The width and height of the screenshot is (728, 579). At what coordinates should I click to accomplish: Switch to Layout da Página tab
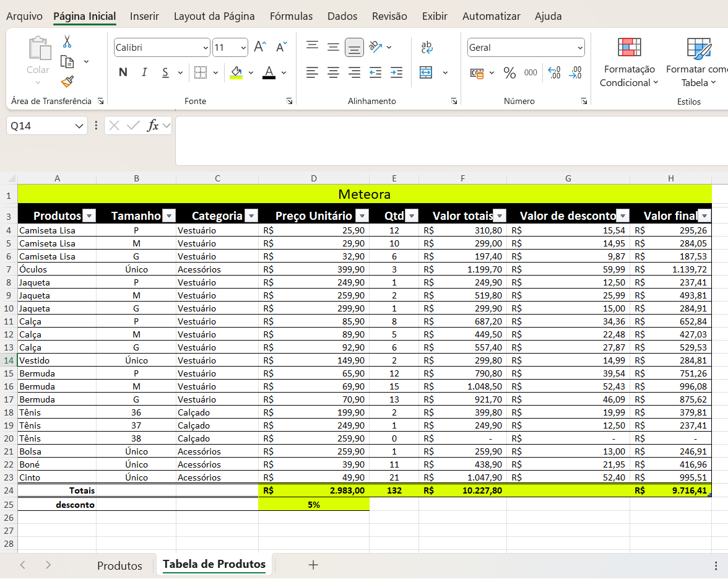click(214, 16)
